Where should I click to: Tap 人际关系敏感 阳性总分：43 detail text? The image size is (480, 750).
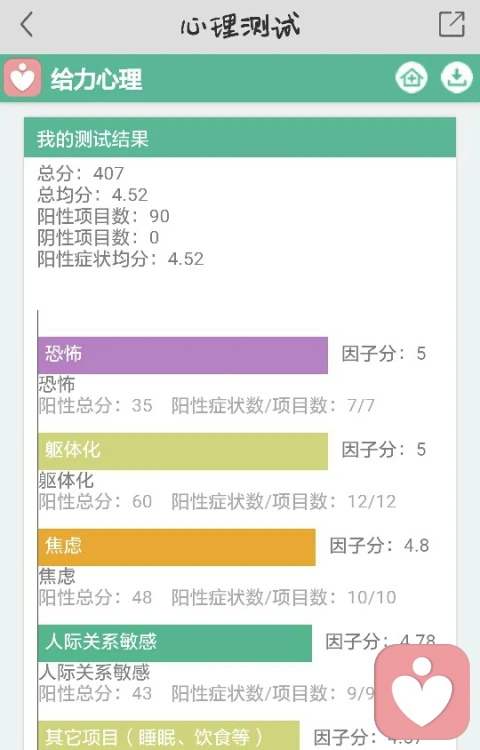[x=95, y=693]
